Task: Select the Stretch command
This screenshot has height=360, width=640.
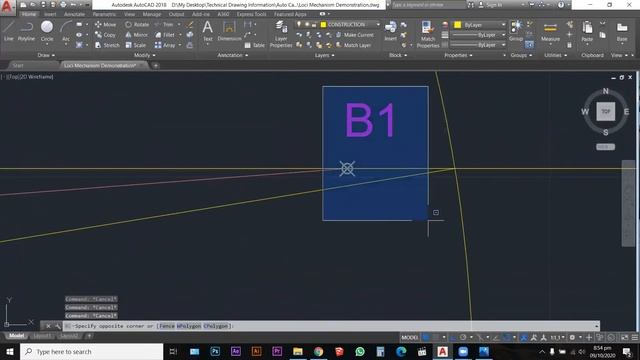Action: (107, 45)
